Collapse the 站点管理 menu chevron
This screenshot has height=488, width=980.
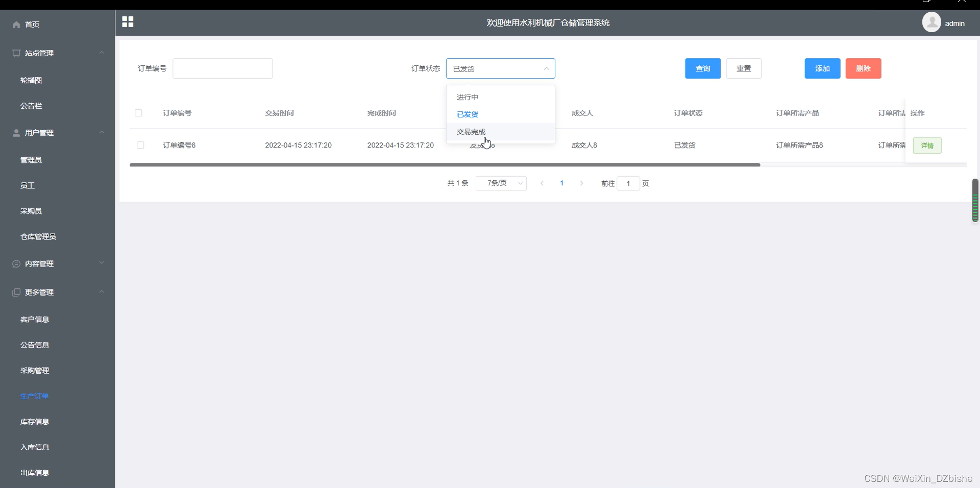point(102,53)
